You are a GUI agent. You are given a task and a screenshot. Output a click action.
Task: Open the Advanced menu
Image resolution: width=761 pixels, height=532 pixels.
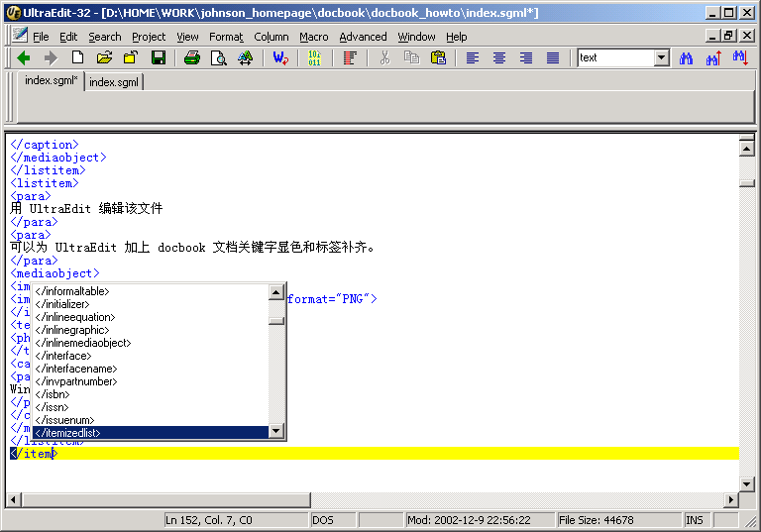[363, 37]
